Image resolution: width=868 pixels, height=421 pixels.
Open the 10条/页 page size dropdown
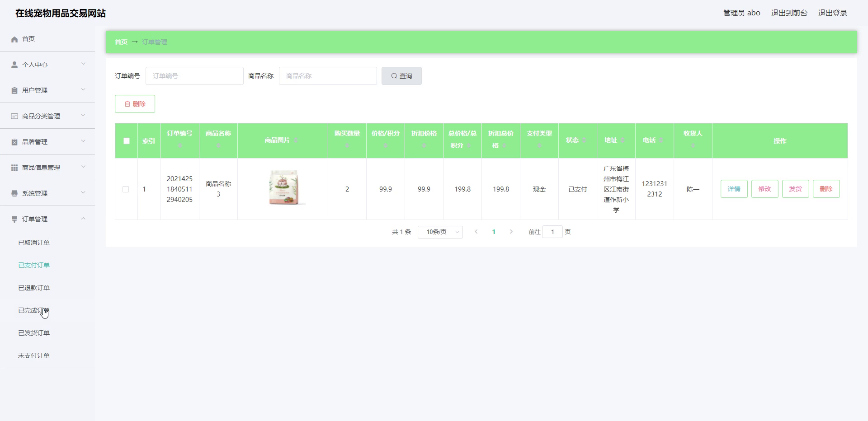pyautogui.click(x=440, y=232)
